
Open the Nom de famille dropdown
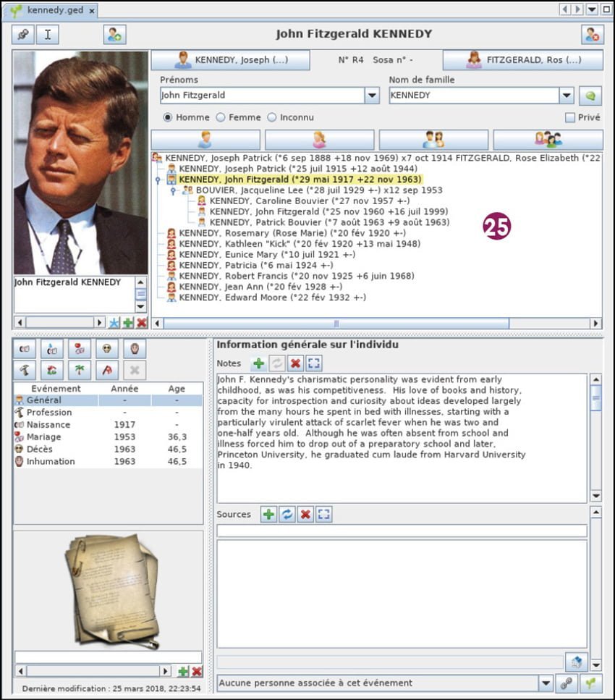click(567, 96)
